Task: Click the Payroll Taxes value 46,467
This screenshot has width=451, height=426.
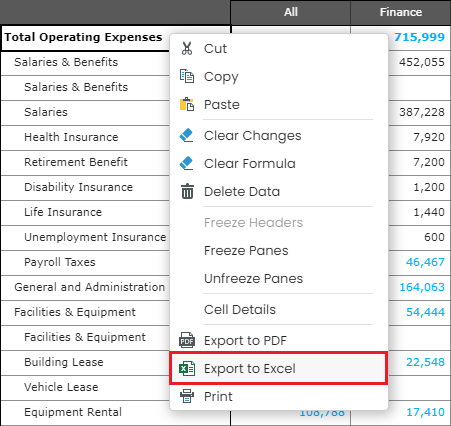Action: 425,262
